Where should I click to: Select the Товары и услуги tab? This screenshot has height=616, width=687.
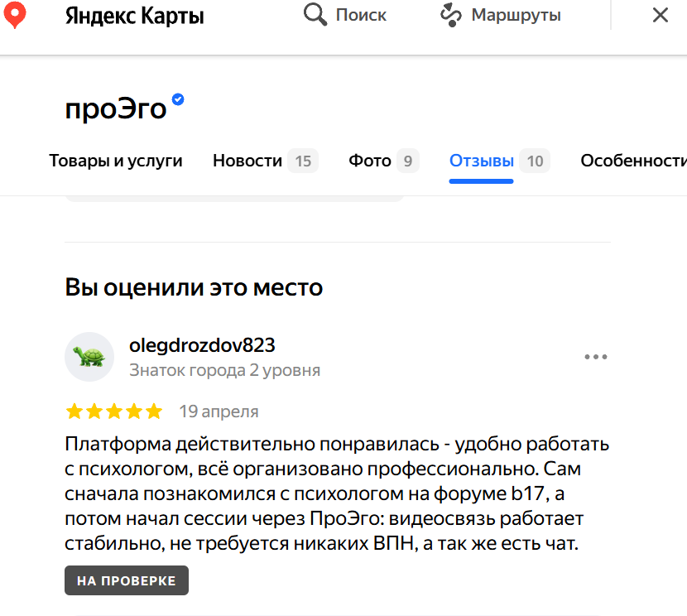[115, 161]
